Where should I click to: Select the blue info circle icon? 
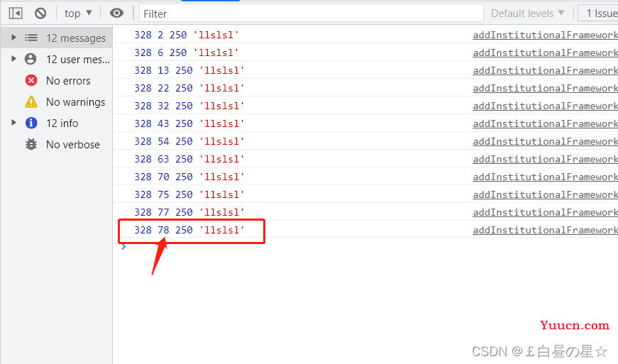point(31,123)
